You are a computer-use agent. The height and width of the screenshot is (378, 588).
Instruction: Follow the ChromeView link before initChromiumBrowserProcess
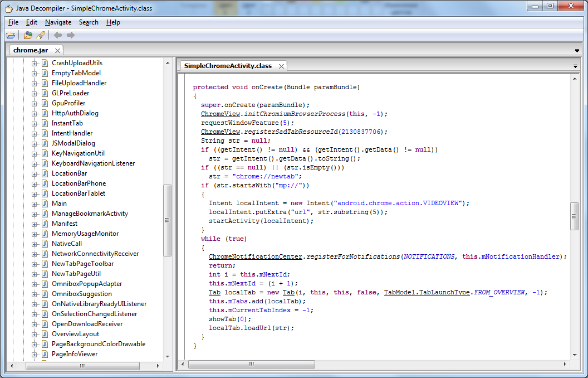tap(220, 114)
